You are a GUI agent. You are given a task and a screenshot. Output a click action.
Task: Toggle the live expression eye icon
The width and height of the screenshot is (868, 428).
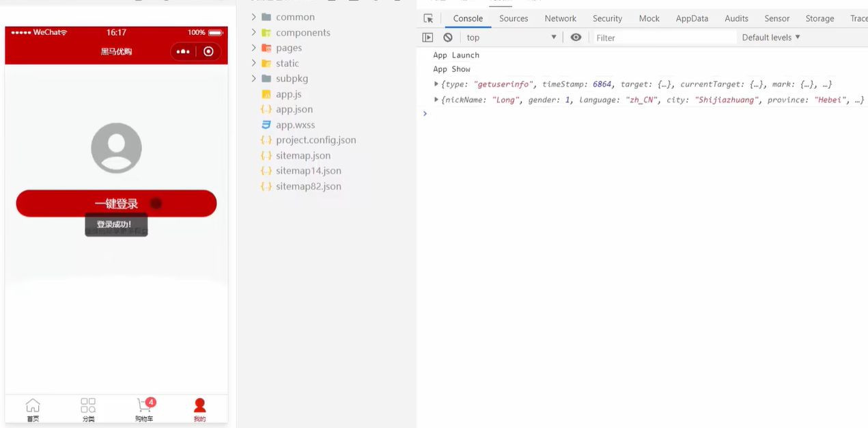(576, 38)
